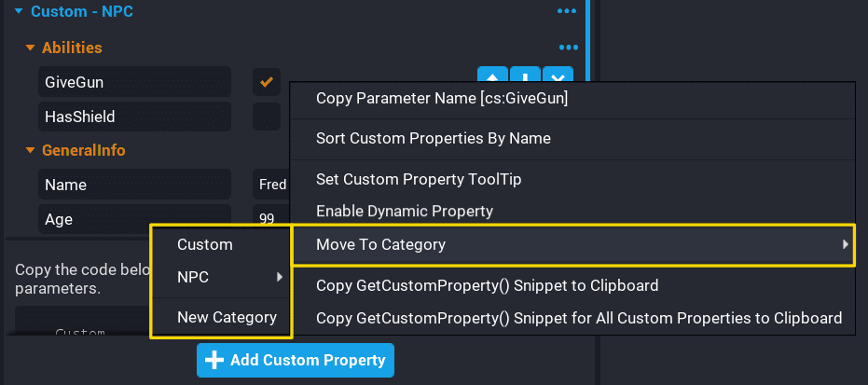Click Set Custom Property ToolTip

coord(419,179)
